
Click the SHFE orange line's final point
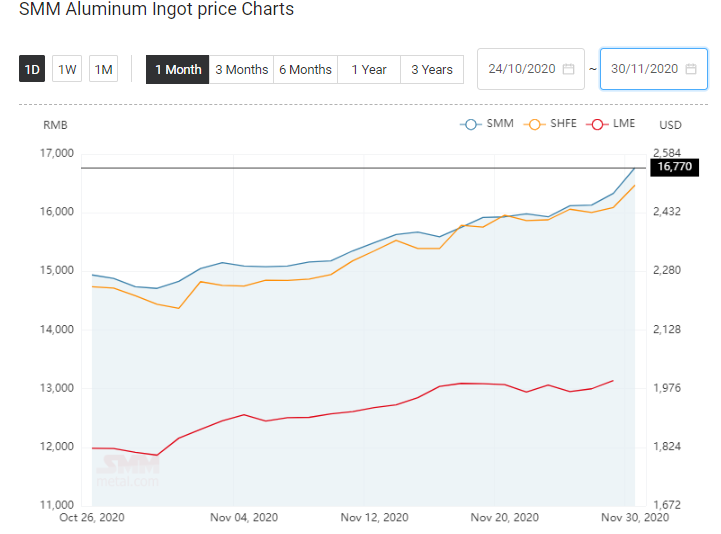(x=635, y=186)
